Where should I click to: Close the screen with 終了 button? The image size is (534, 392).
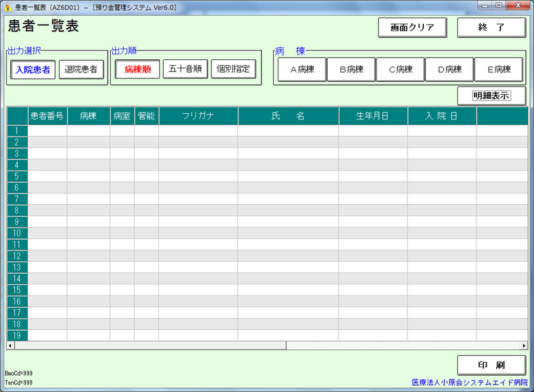[492, 28]
